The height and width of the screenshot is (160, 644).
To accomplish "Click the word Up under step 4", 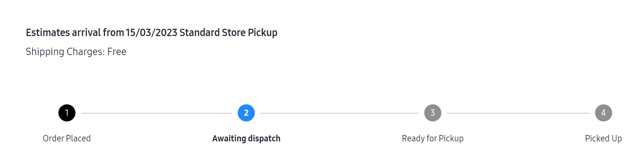I will tap(617, 138).
